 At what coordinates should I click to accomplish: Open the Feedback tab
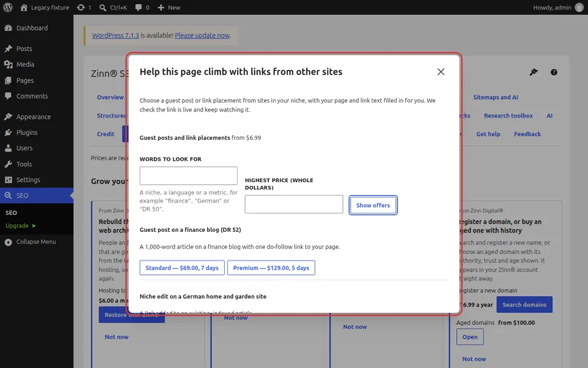point(527,134)
